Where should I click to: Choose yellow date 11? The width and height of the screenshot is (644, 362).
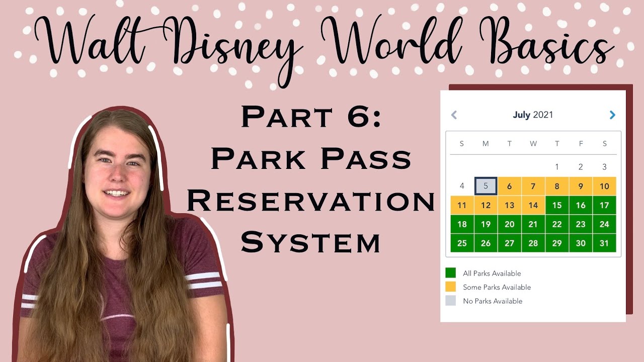tap(462, 205)
